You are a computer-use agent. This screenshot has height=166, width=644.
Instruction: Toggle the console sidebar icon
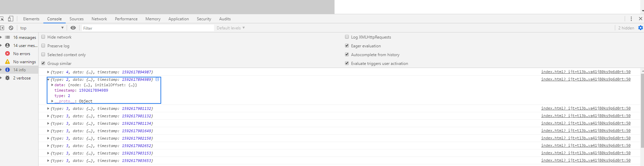pos(2,28)
